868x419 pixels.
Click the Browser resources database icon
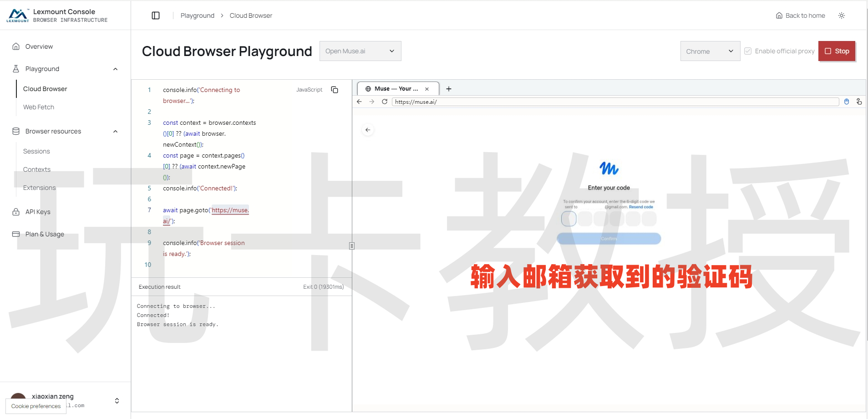click(16, 131)
